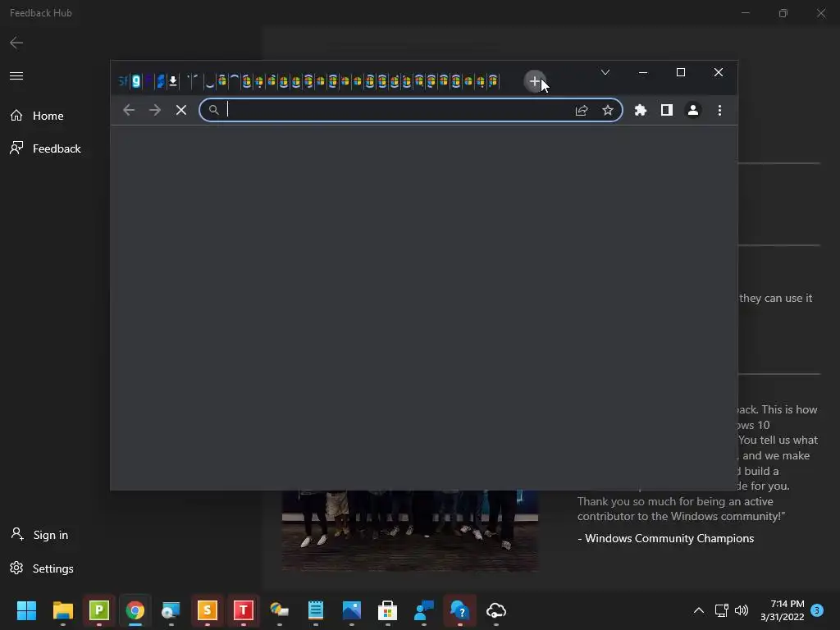The height and width of the screenshot is (630, 840).
Task: Open File Explorer from taskbar
Action: point(62,610)
